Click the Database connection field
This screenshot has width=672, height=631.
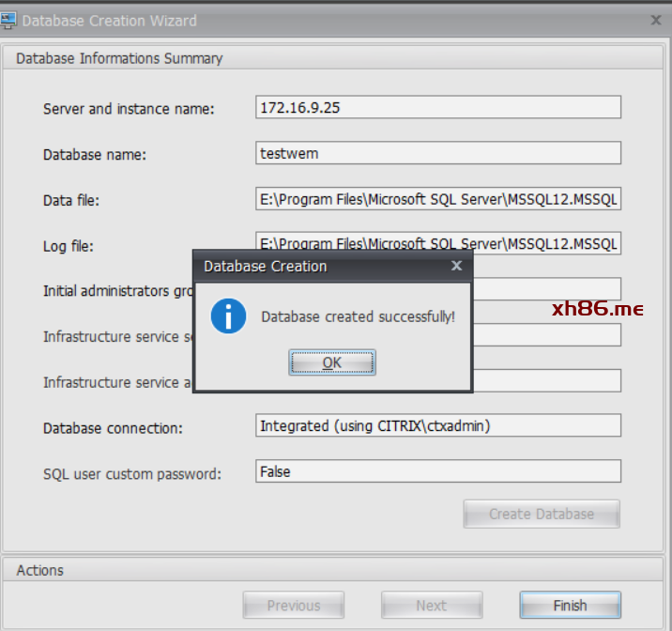(x=437, y=426)
